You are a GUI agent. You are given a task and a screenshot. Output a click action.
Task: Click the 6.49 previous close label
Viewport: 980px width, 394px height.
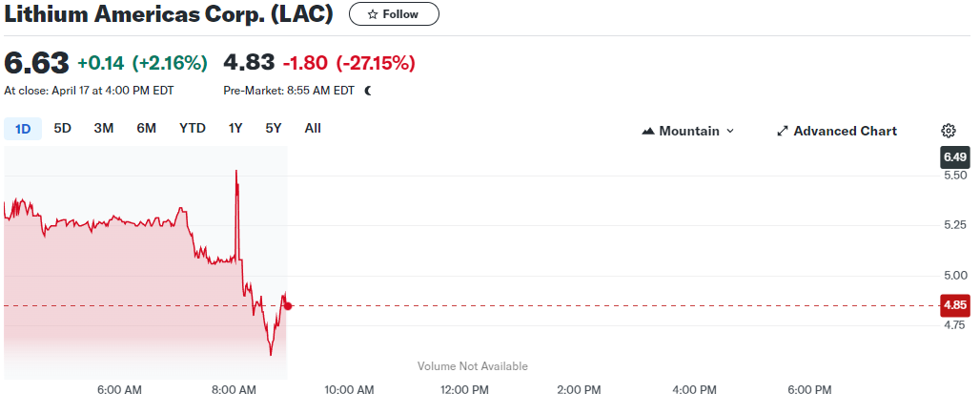955,156
